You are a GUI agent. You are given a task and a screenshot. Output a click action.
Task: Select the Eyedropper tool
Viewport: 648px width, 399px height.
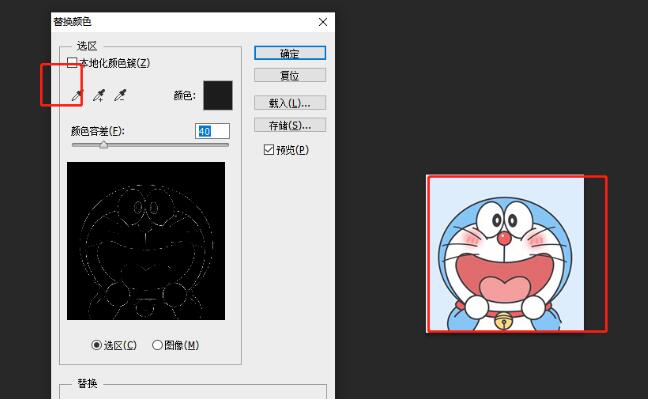77,96
